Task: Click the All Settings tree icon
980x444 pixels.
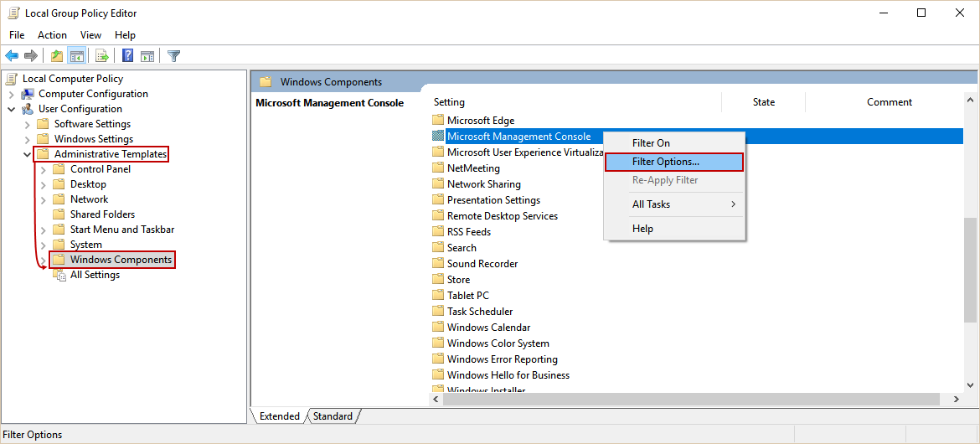Action: (59, 275)
